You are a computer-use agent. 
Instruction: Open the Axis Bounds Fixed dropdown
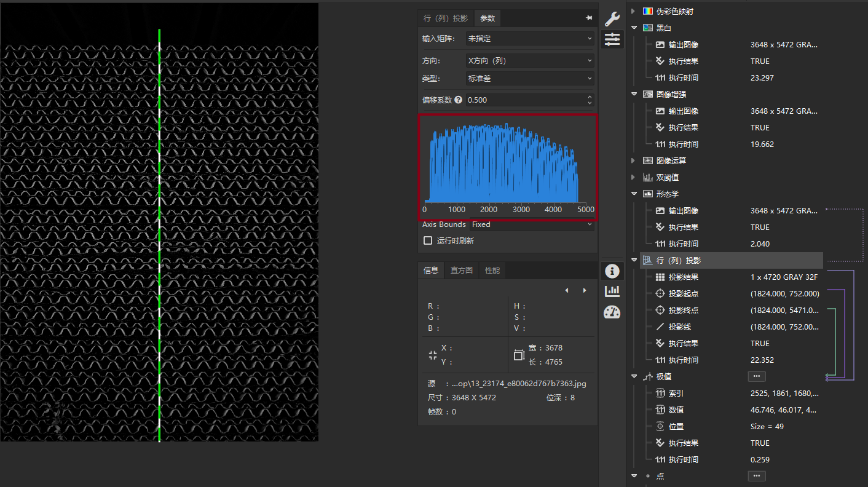pos(532,225)
